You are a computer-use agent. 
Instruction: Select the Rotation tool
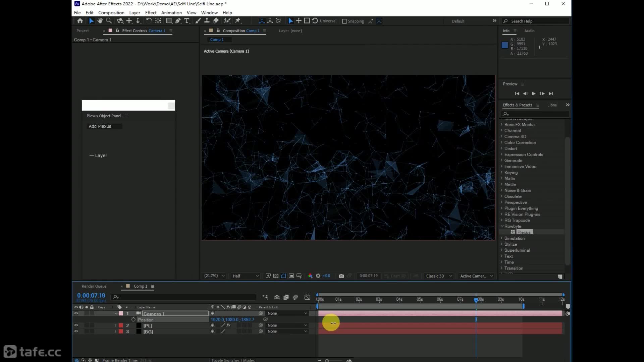pyautogui.click(x=149, y=21)
